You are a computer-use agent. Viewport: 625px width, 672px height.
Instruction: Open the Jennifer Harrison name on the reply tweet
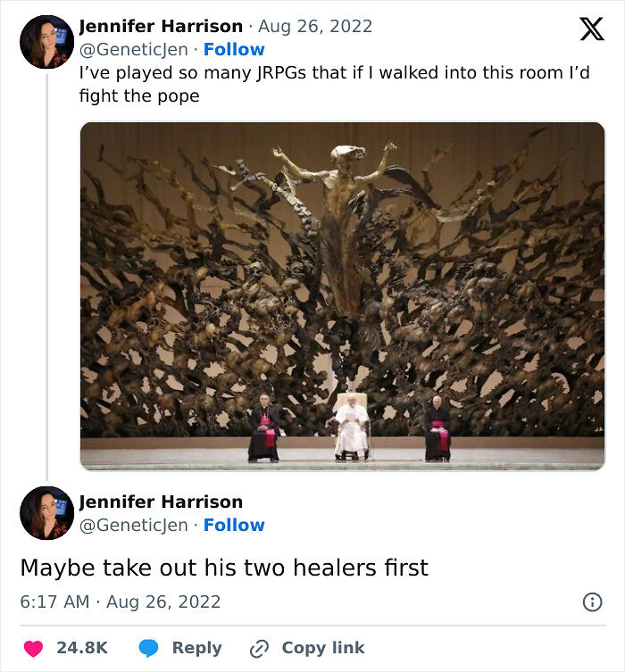coord(161,502)
